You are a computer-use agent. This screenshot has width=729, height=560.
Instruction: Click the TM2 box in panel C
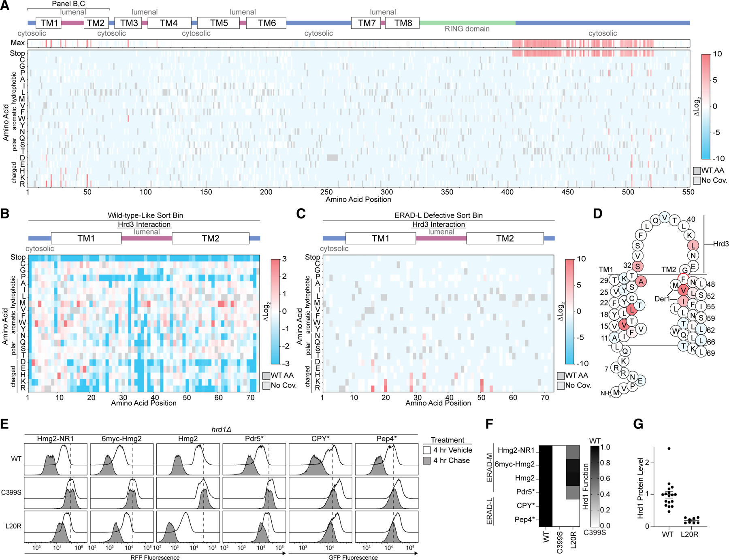(505, 238)
